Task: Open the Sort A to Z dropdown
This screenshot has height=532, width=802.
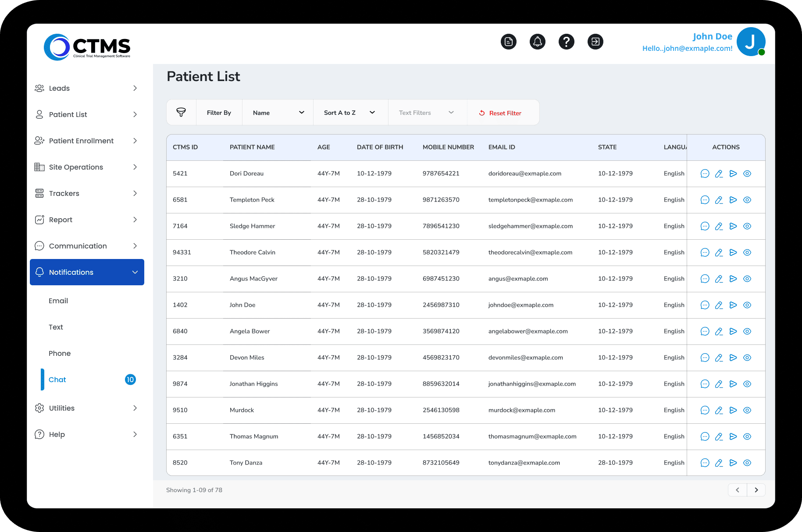Action: tap(350, 112)
